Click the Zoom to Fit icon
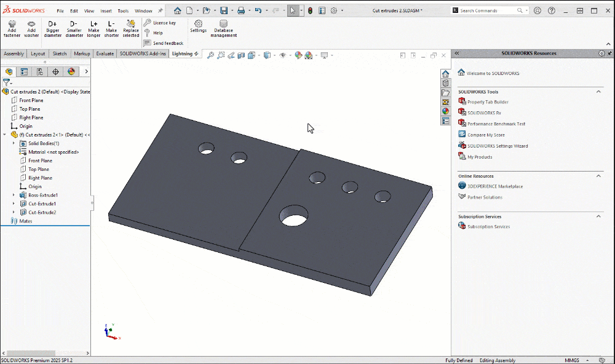 point(210,55)
